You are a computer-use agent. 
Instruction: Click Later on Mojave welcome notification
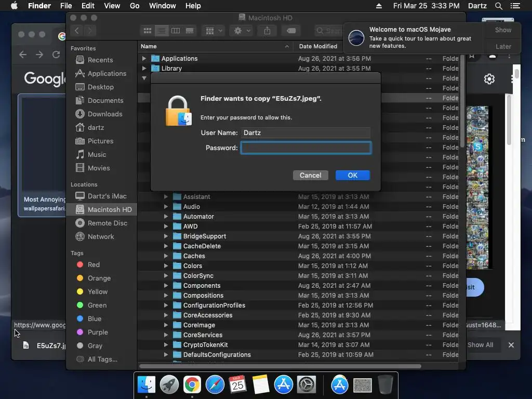click(x=503, y=46)
